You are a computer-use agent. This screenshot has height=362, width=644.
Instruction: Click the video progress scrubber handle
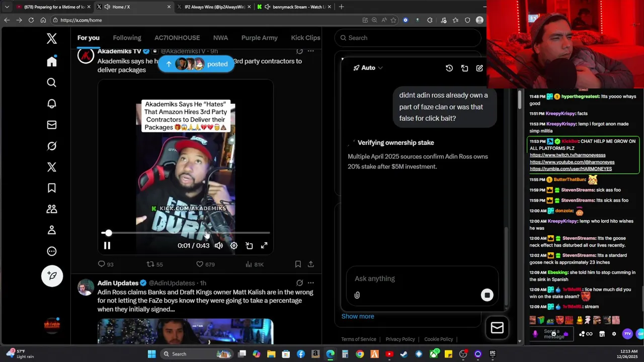pyautogui.click(x=108, y=233)
